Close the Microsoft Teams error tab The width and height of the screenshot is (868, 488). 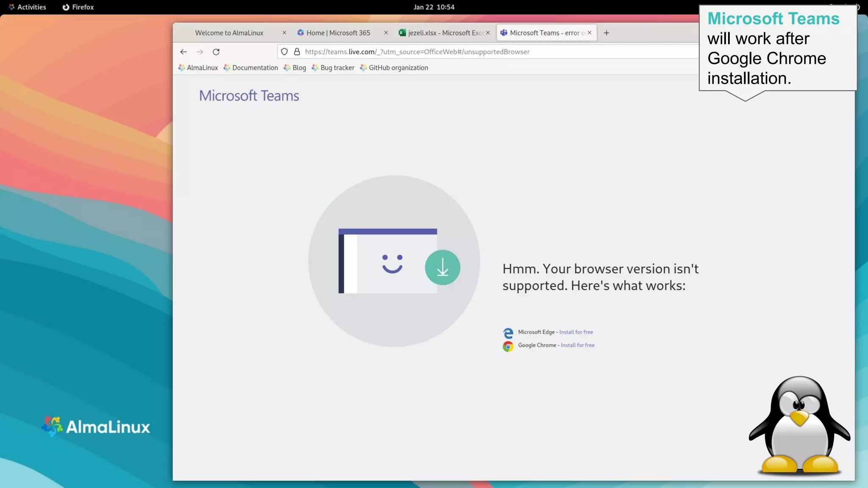pyautogui.click(x=590, y=33)
